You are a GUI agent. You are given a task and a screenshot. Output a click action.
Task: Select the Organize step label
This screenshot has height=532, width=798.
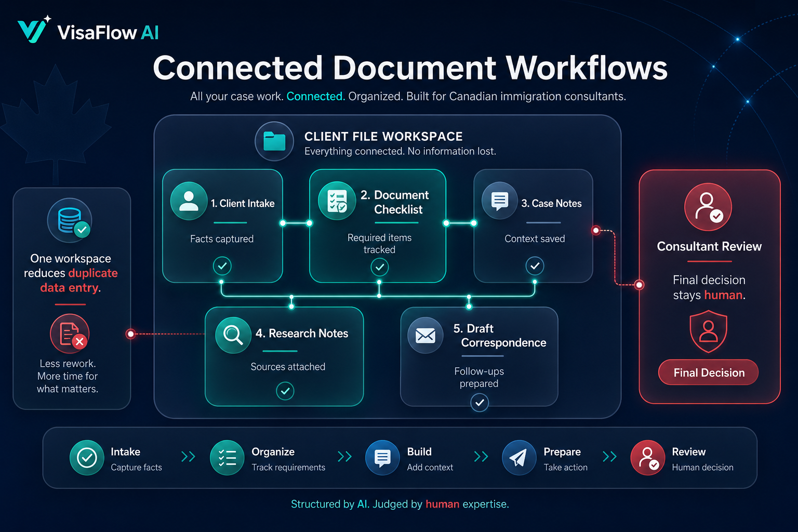[273, 452]
